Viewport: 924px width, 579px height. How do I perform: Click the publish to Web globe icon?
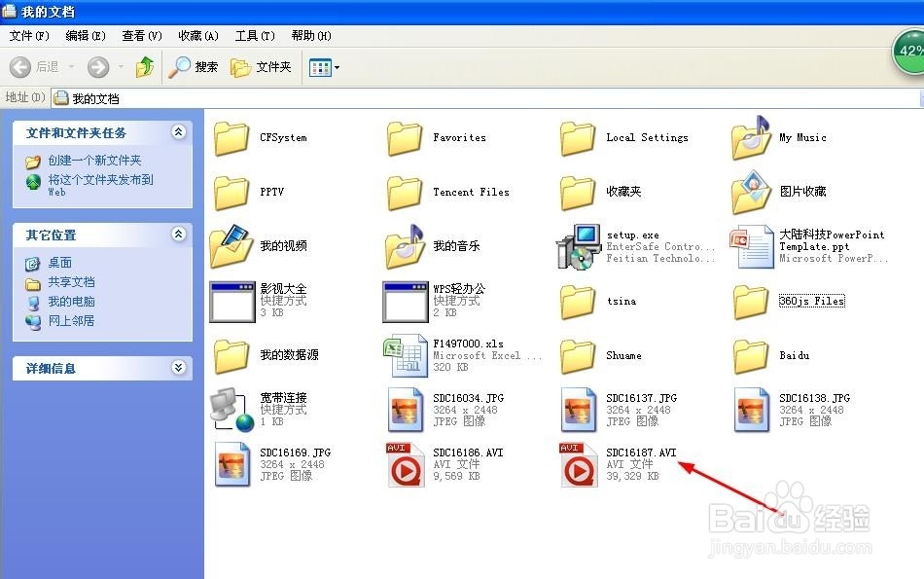[x=33, y=181]
